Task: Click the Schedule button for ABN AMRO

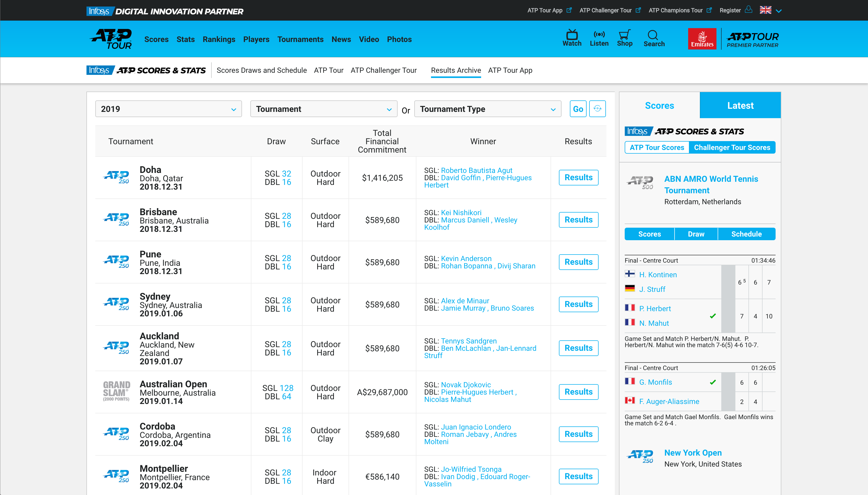Action: pos(747,234)
